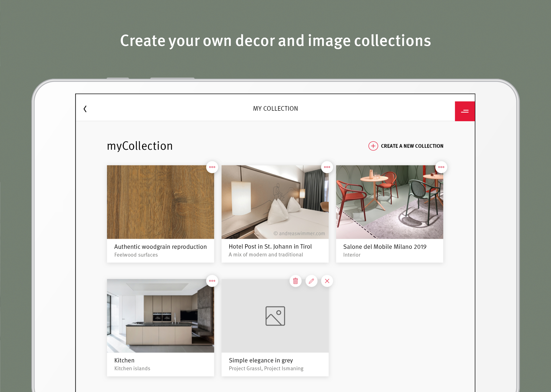Open options for Authentic woodgrain reproduction card

[212, 167]
